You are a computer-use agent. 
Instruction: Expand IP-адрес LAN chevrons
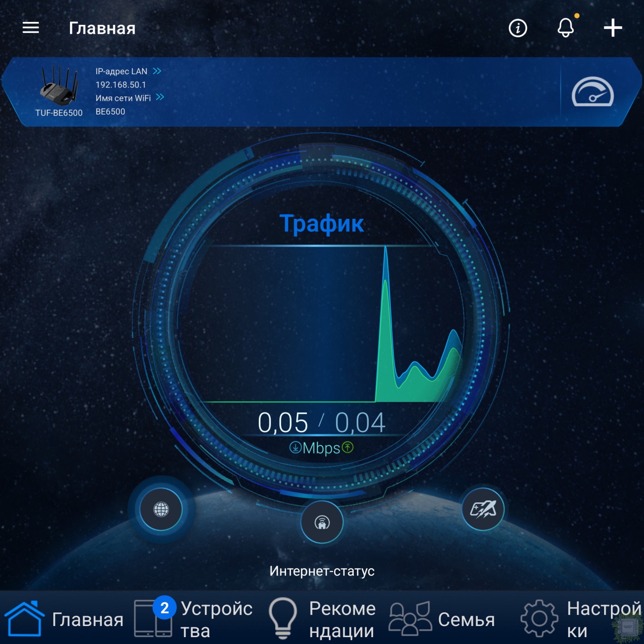coord(157,71)
